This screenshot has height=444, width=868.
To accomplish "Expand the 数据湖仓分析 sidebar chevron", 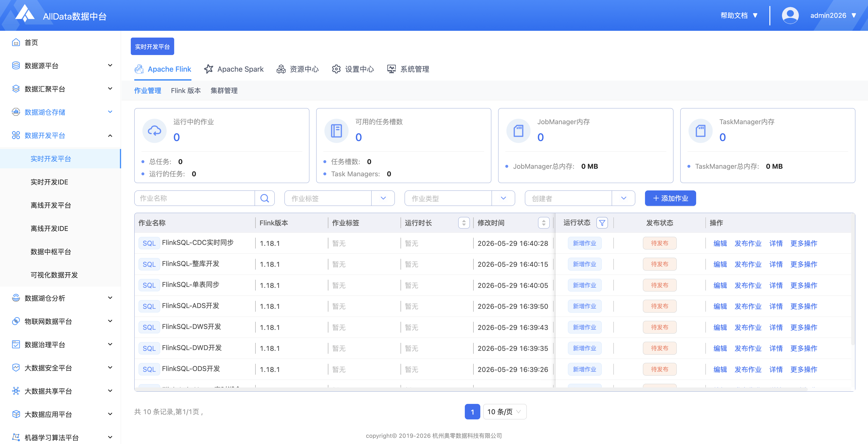I will tap(110, 298).
